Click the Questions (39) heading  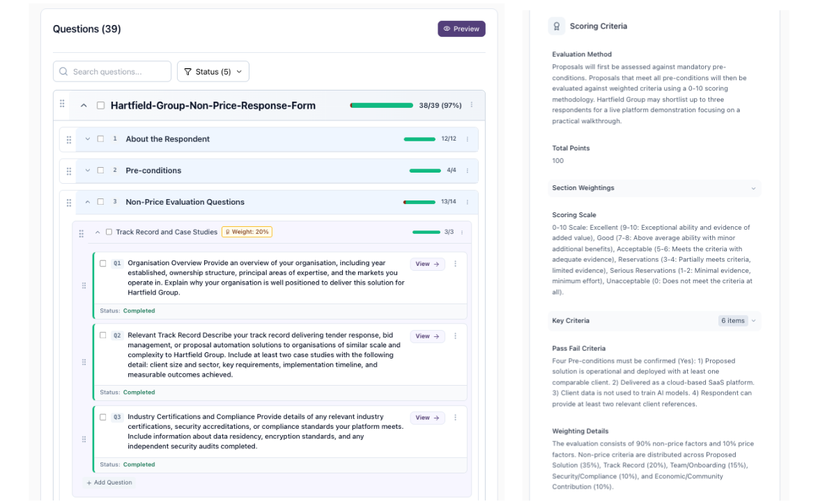86,29
